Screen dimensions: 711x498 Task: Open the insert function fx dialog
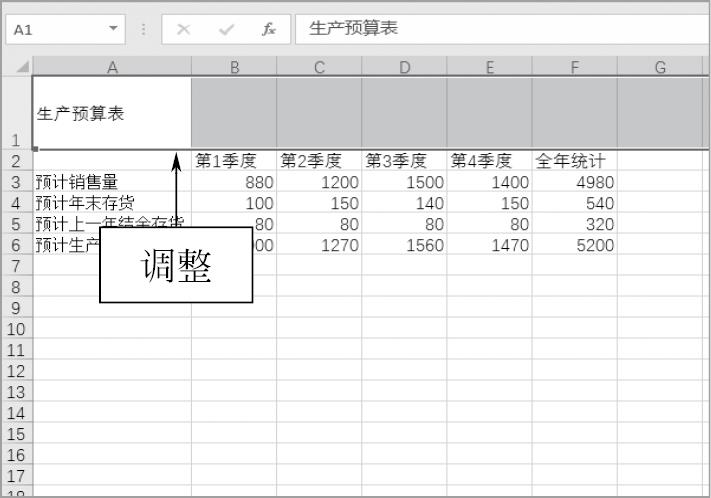point(268,29)
